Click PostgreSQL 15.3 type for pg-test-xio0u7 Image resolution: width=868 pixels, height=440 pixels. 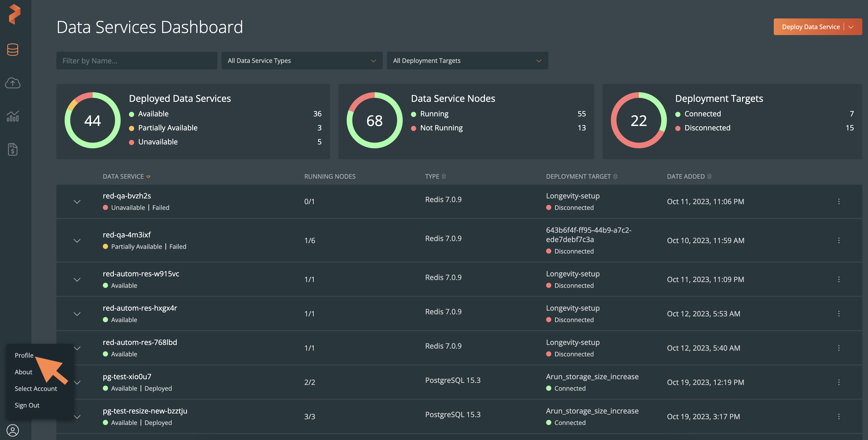tap(453, 380)
